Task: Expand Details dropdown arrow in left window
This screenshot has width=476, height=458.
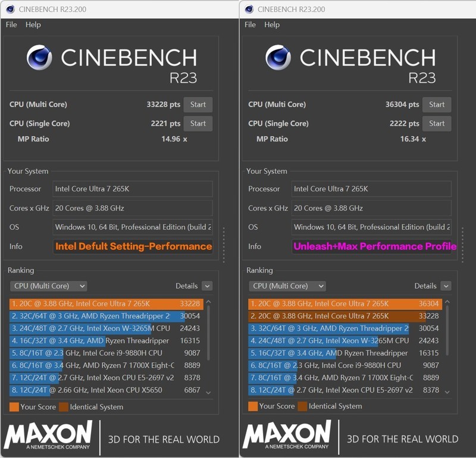Action: [206, 286]
